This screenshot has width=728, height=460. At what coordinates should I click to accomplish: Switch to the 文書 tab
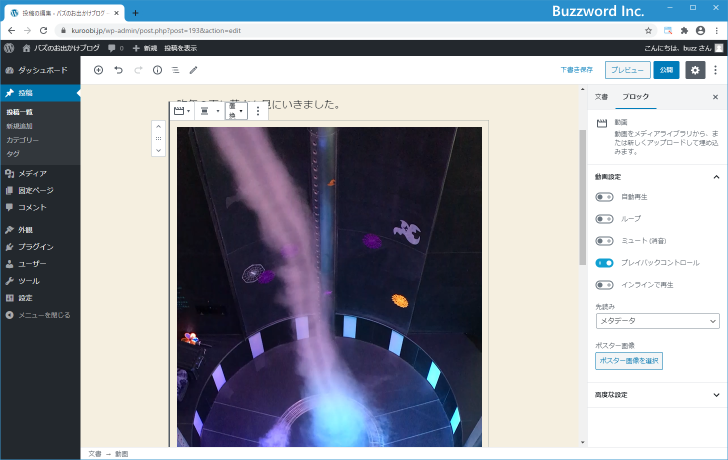(601, 97)
